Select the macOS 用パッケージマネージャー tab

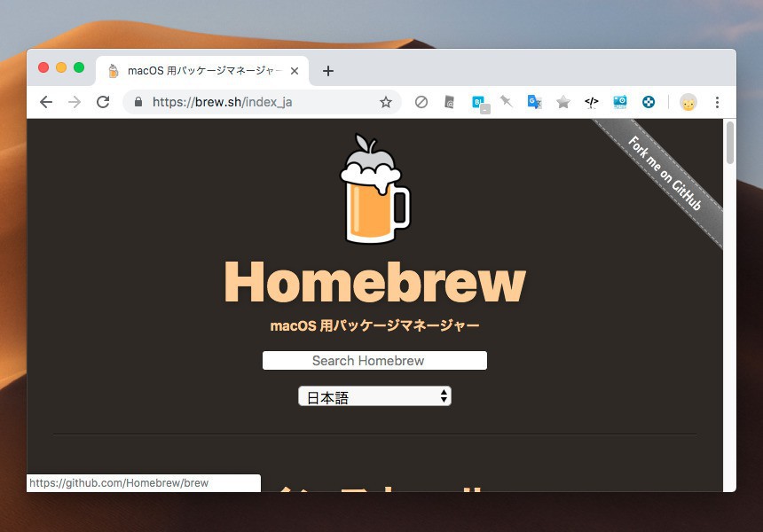pos(202,71)
